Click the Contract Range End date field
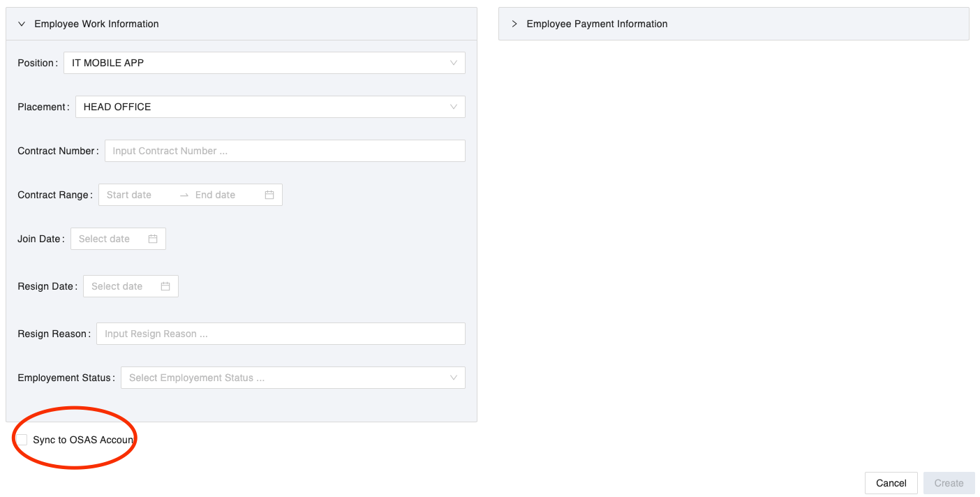The height and width of the screenshot is (497, 980). click(223, 195)
